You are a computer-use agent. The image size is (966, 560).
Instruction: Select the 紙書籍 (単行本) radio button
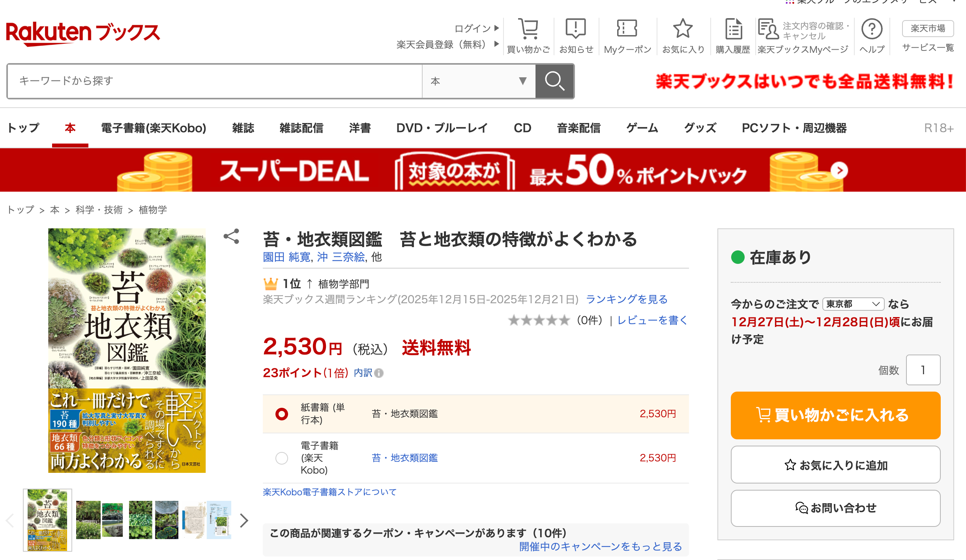tap(282, 414)
